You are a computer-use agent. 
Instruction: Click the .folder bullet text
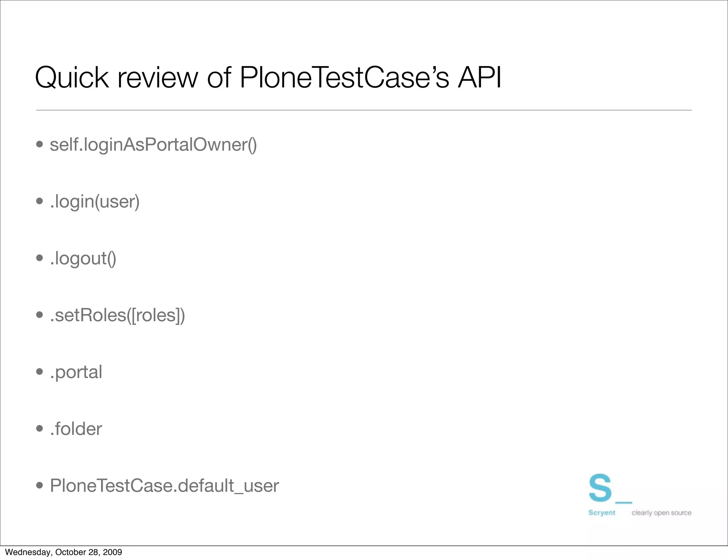76,429
